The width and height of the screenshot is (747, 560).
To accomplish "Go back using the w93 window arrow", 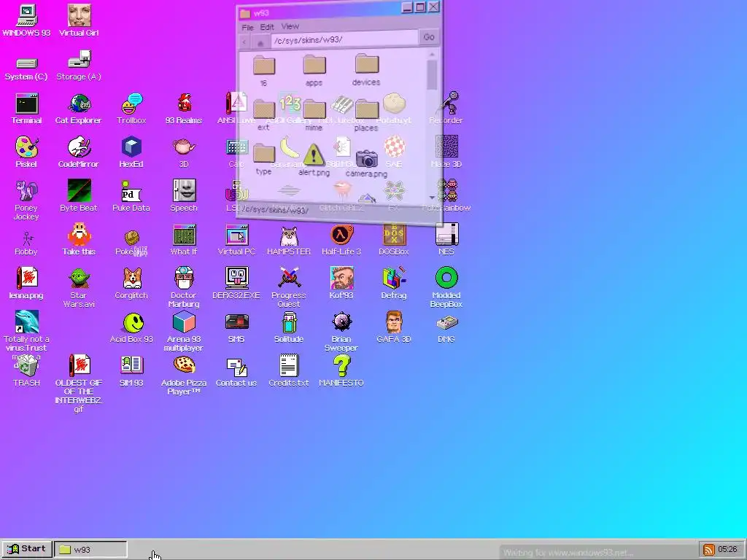I will (244, 42).
